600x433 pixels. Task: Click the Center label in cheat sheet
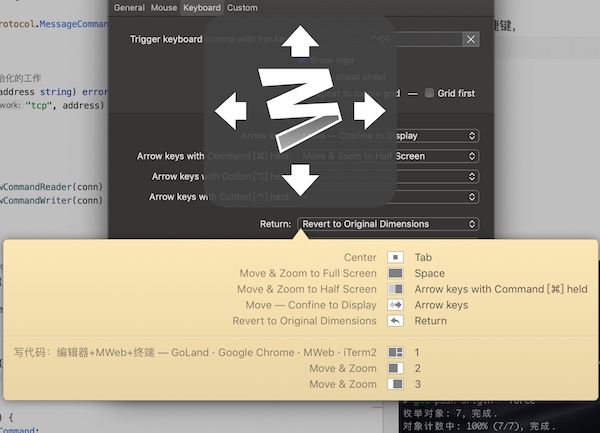tap(360, 257)
